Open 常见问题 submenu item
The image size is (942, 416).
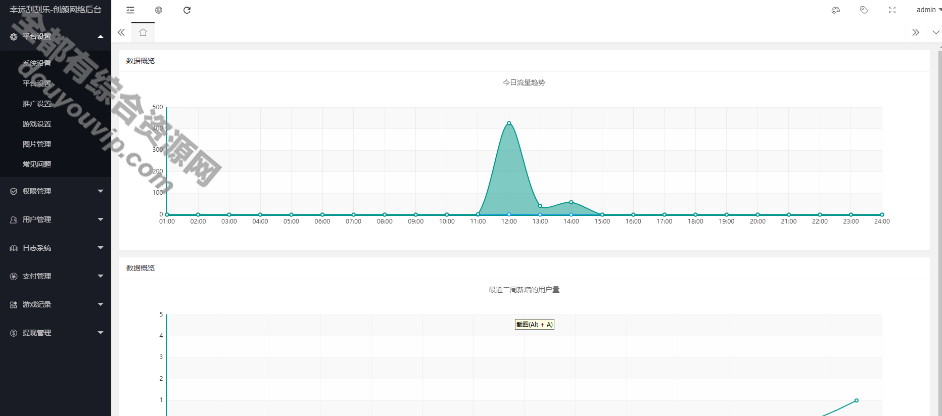coord(37,164)
